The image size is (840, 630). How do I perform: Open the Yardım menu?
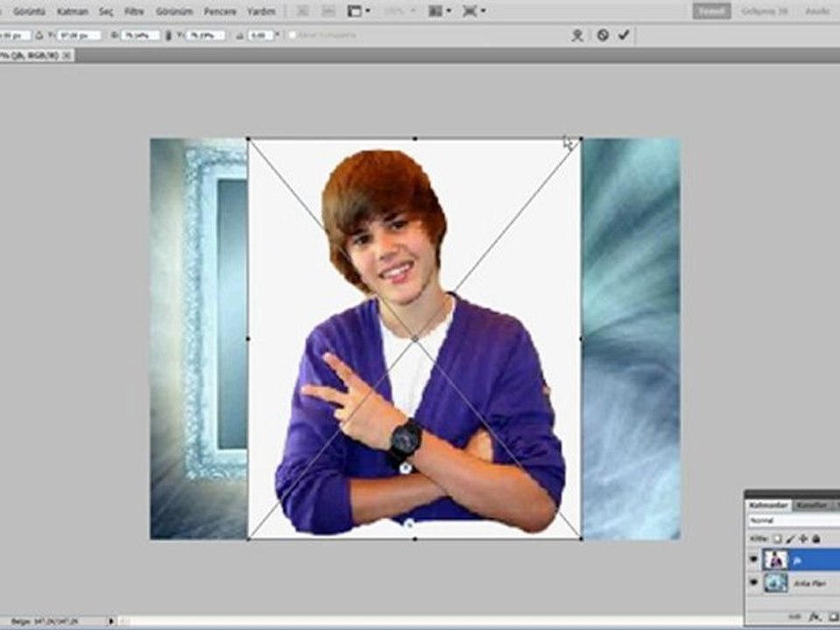(262, 11)
